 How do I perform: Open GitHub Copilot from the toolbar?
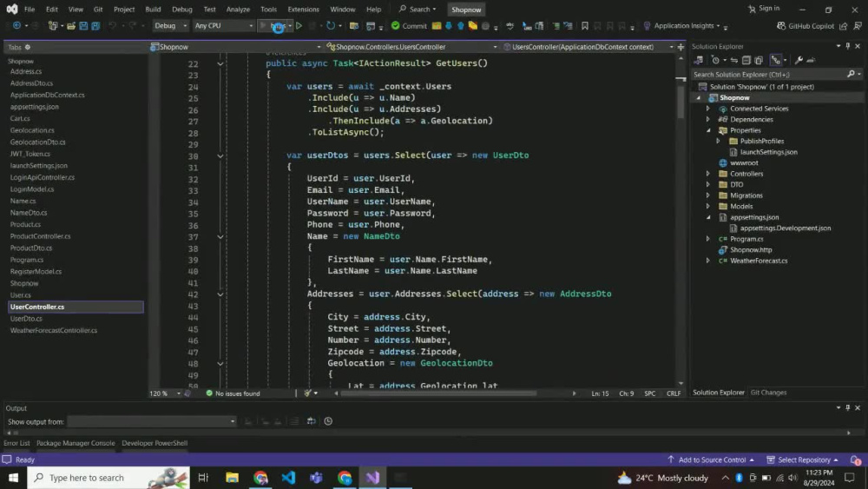point(806,25)
